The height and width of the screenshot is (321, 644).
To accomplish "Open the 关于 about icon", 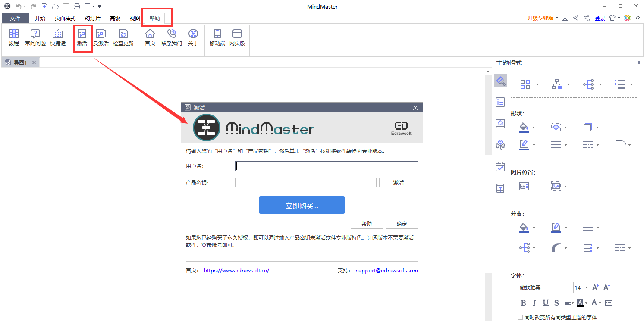I will coord(193,37).
